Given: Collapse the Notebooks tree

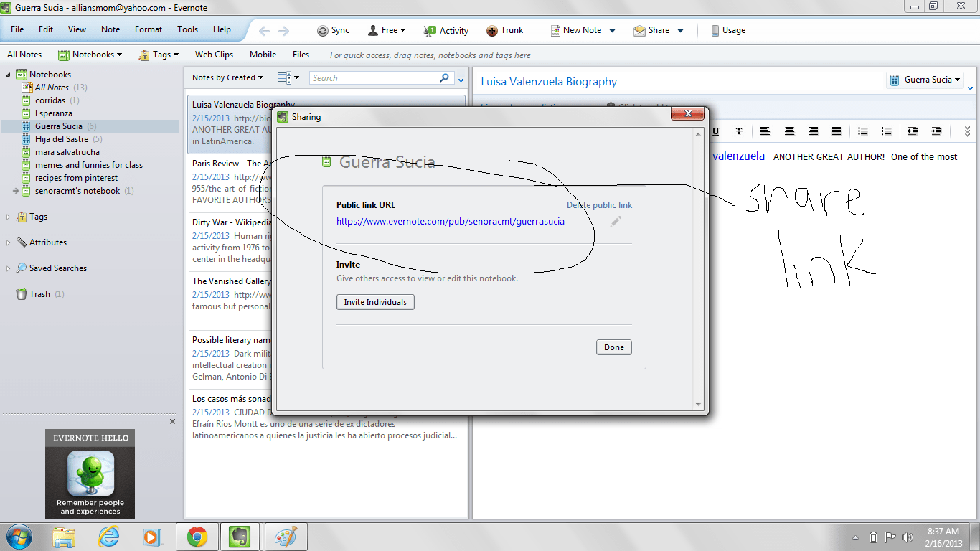Looking at the screenshot, I should point(9,75).
